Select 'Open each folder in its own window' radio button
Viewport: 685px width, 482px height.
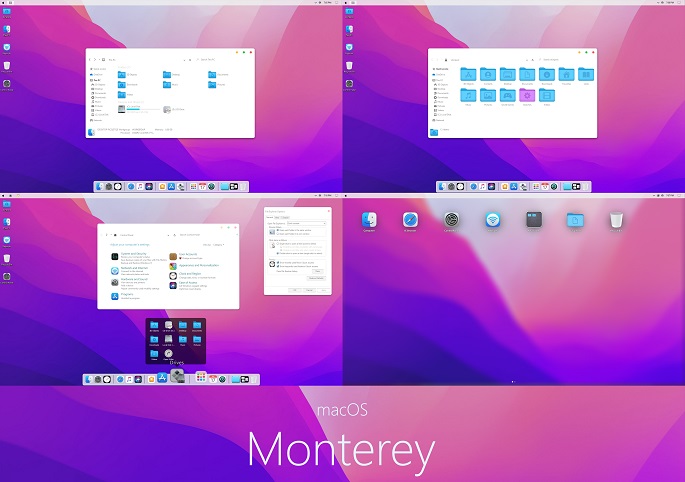(277, 234)
